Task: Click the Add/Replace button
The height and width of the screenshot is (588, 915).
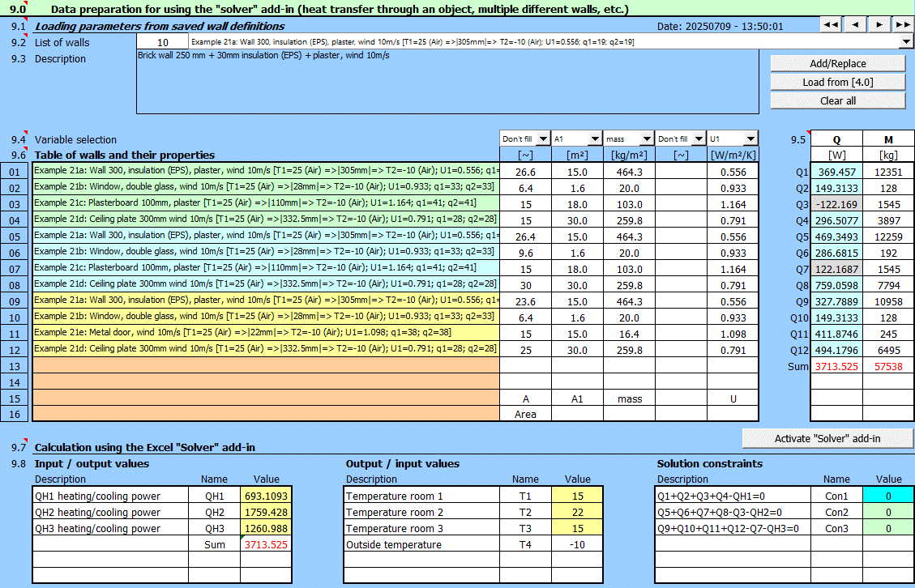Action: (x=837, y=63)
